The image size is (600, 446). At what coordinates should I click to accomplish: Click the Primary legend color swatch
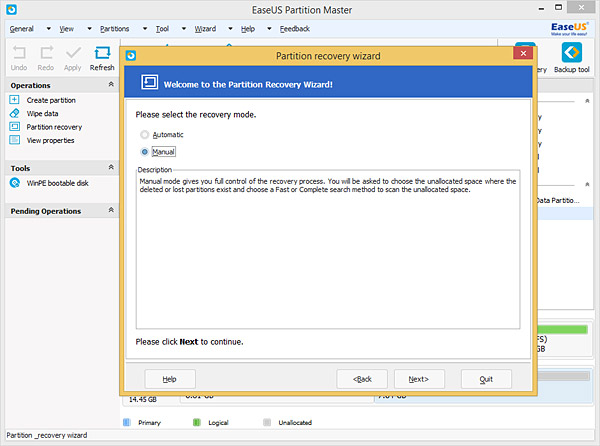127,422
